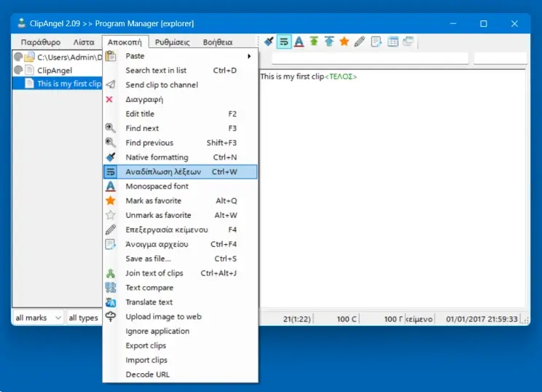Select Save as file... entry

coord(181,259)
